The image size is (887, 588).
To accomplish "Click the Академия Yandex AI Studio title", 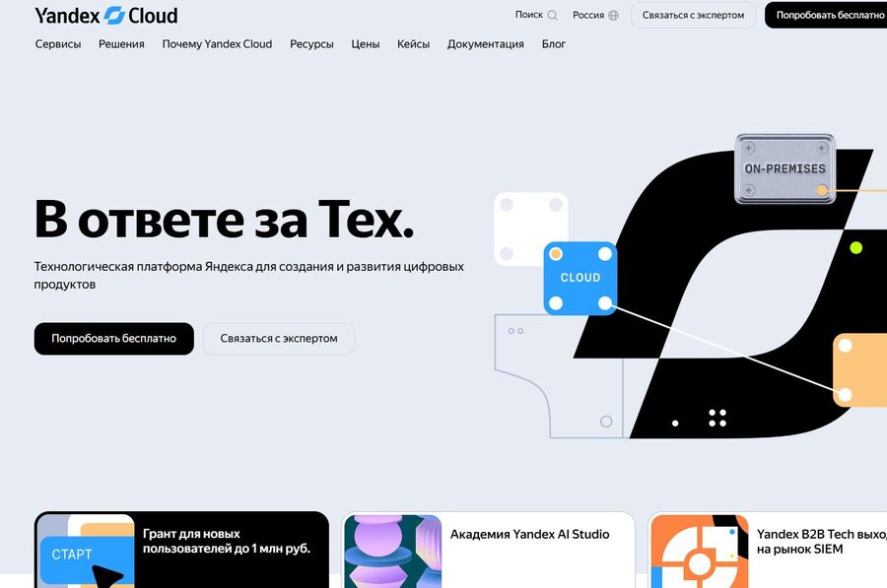I will (529, 534).
